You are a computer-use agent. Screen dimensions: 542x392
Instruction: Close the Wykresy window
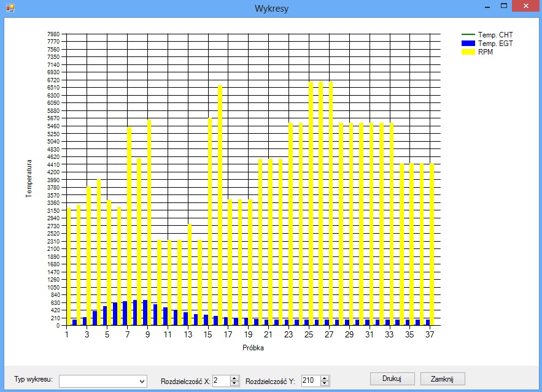point(526,6)
